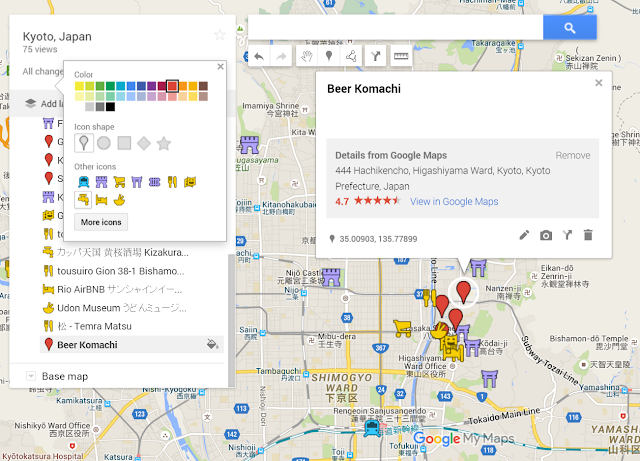The height and width of the screenshot is (461, 640).
Task: Click the Redo arrow in map toolbar
Action: click(281, 56)
